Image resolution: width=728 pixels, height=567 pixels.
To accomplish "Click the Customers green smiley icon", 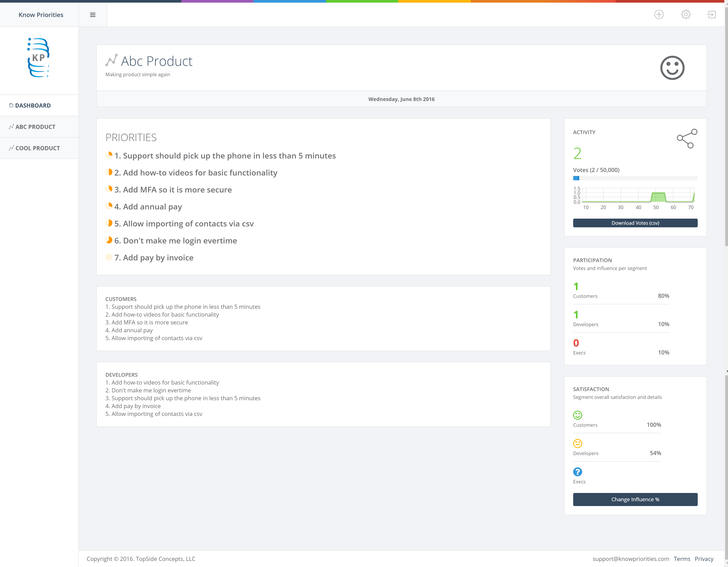I will tap(577, 415).
